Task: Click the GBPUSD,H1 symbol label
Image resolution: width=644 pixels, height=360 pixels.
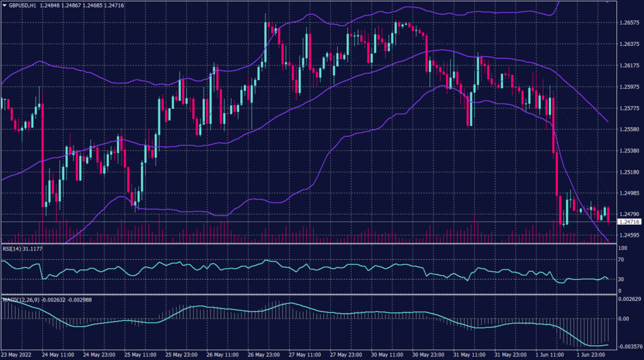Action: [23, 4]
